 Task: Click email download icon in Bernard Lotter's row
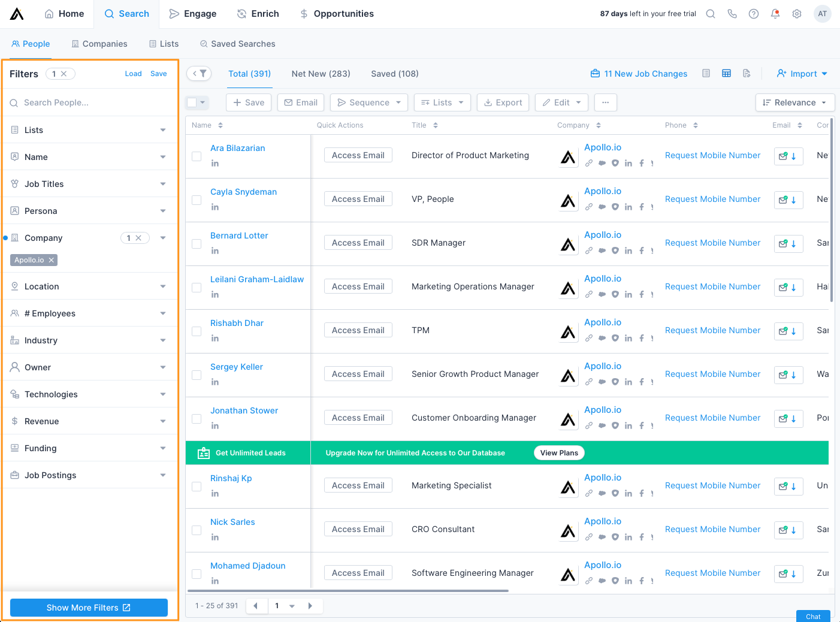[x=788, y=243]
